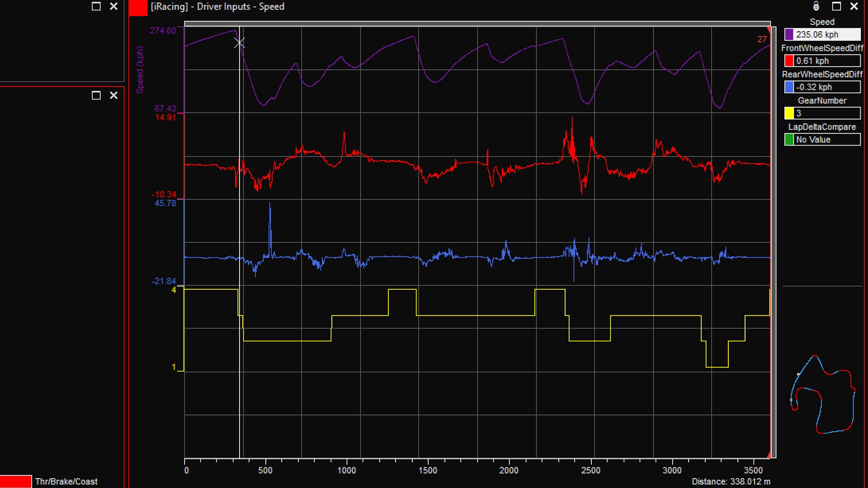This screenshot has width=868, height=488.
Task: Click the Thr/Brake/Coast label text
Action: click(66, 482)
